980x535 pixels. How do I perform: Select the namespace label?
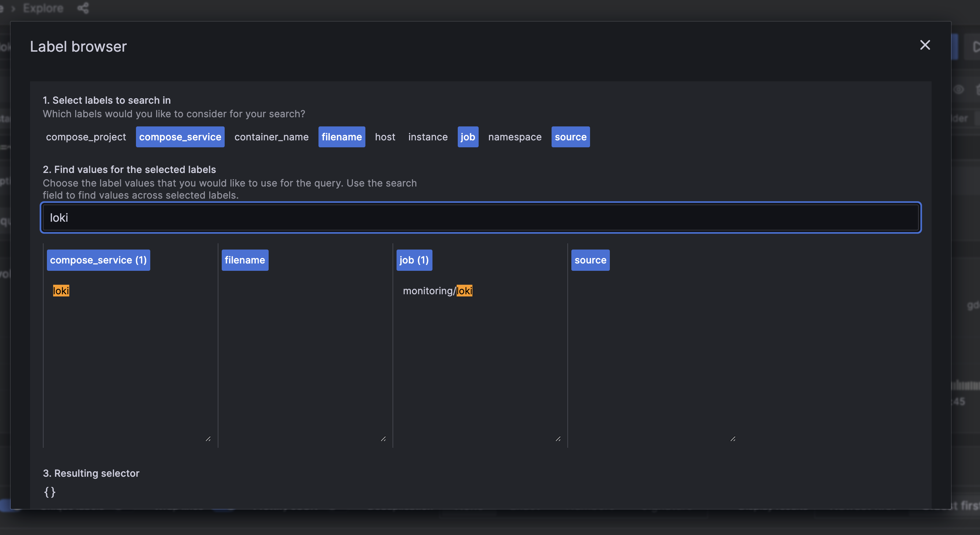pos(514,137)
